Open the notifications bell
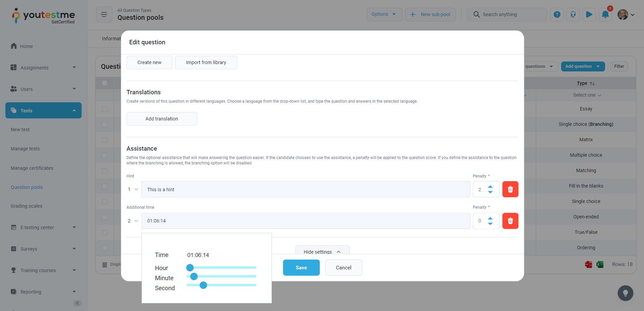This screenshot has height=311, width=644. click(x=605, y=14)
